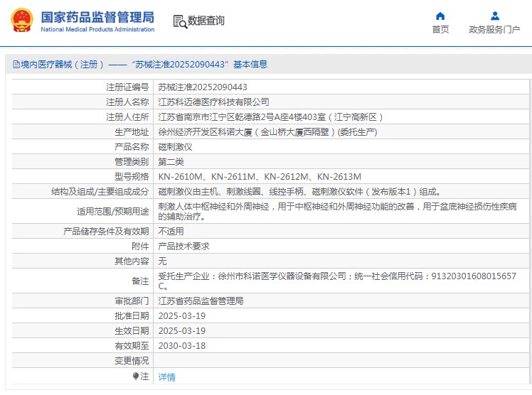Viewport: 532px width, 395px height.
Task: Click the bulb icon beside 注
Action: [x=136, y=376]
